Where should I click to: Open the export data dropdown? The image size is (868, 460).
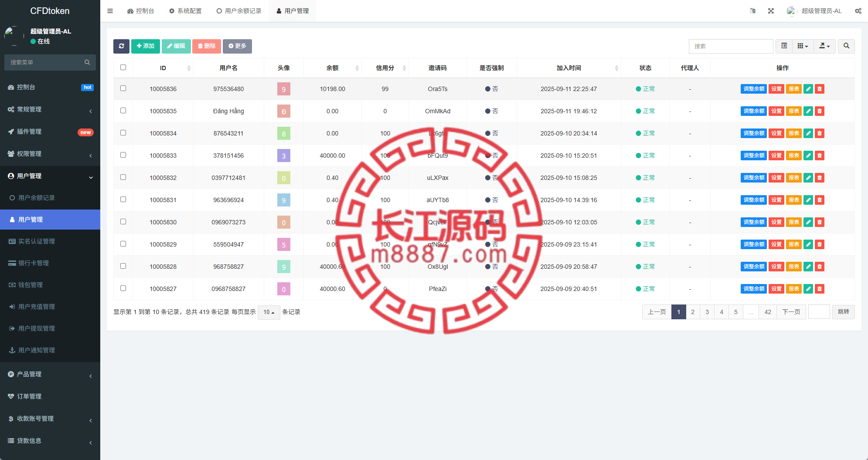(x=824, y=46)
